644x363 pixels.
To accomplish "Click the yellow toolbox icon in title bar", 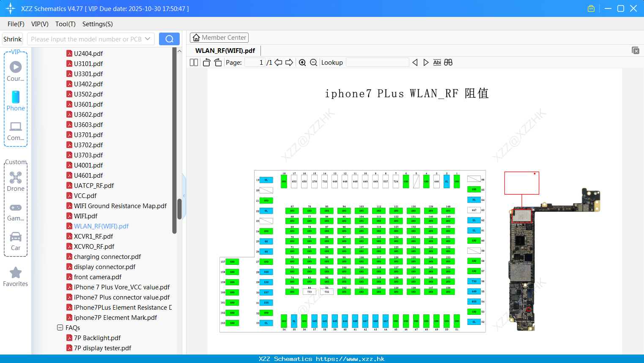I will [x=591, y=8].
